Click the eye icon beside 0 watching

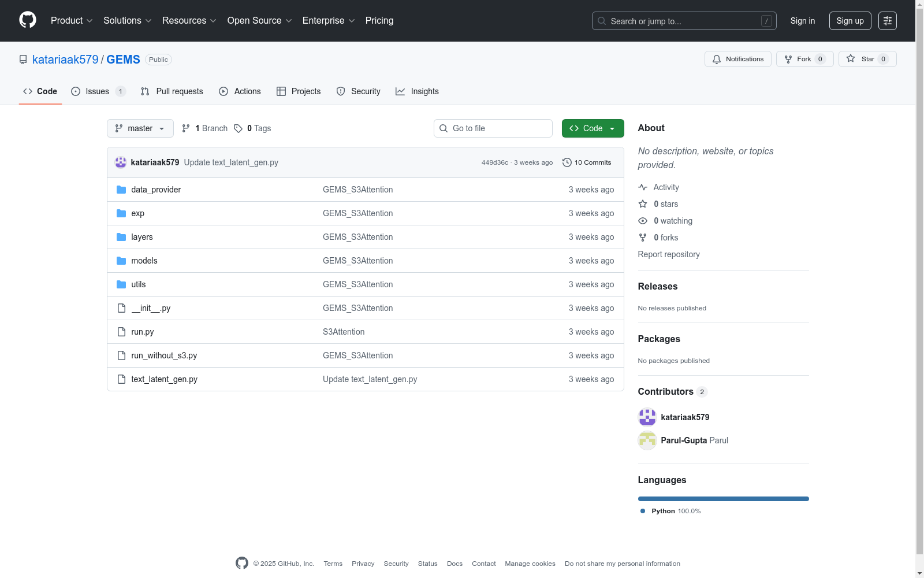643,221
